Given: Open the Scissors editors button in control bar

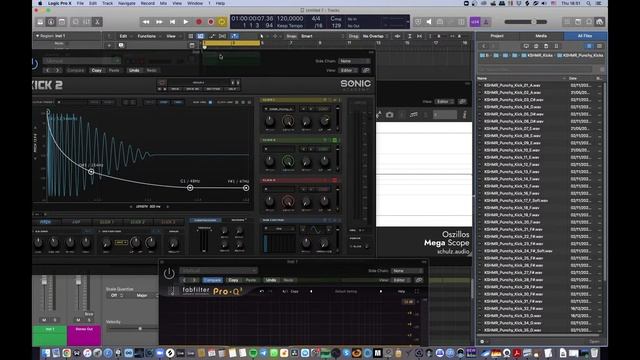Looking at the screenshot, I should pyautogui.click(x=98, y=22).
